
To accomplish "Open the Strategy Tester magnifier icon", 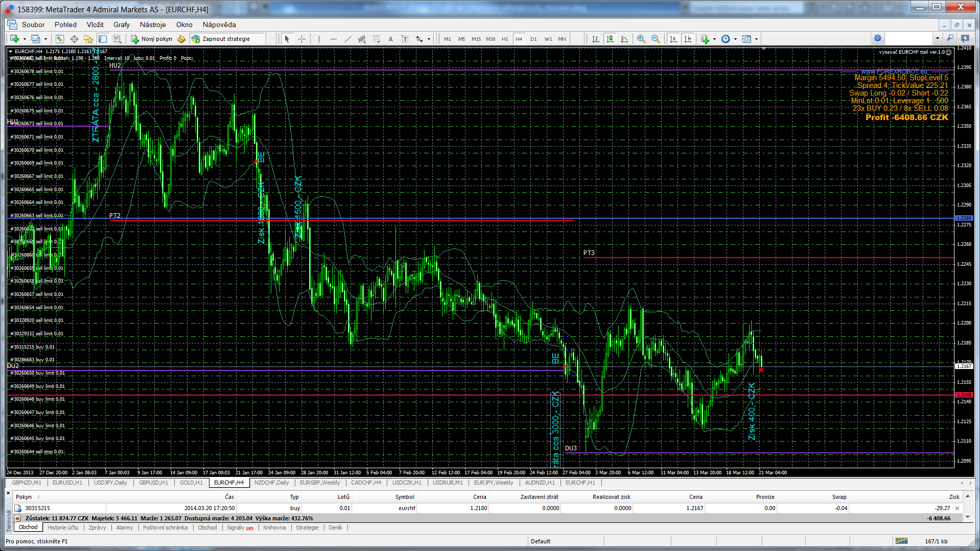I will tap(117, 39).
